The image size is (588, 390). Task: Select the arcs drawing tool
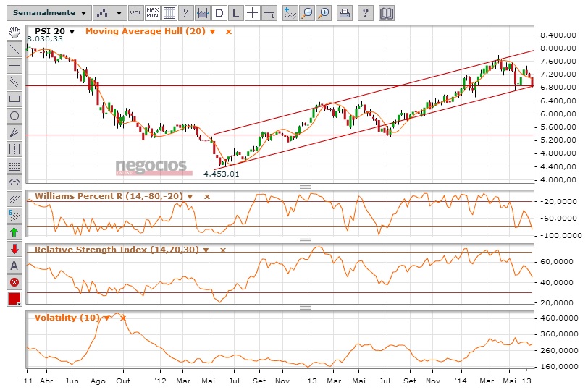pos(14,182)
